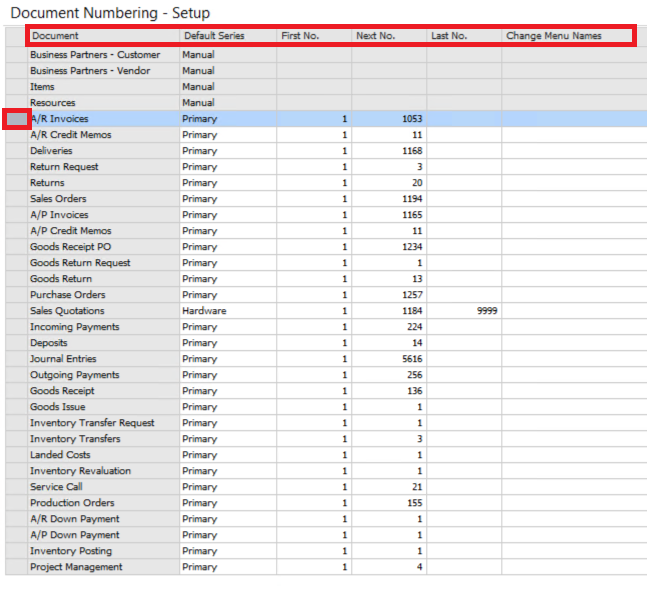Open Default Series cell for Journal Entries
Screen dimensions: 647x590
coord(200,359)
